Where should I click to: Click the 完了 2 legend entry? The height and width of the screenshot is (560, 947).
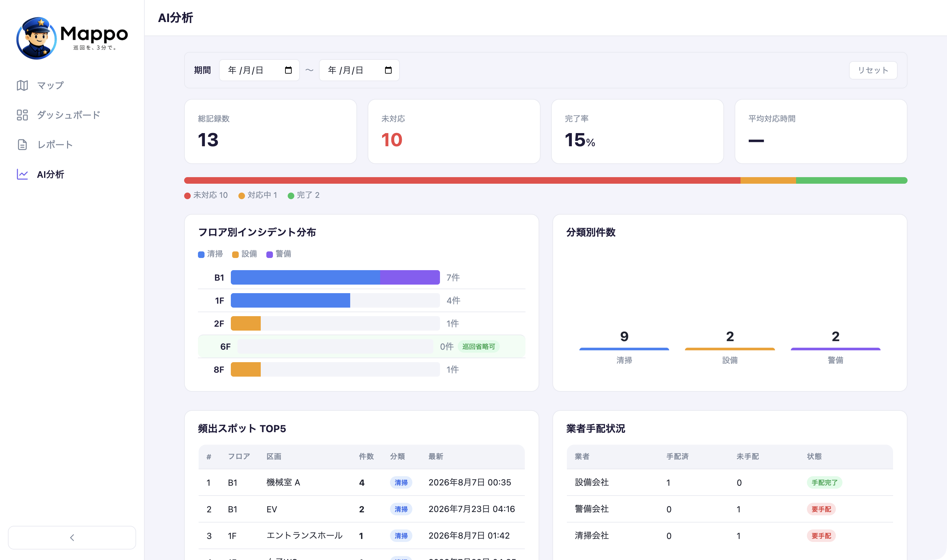pyautogui.click(x=304, y=196)
